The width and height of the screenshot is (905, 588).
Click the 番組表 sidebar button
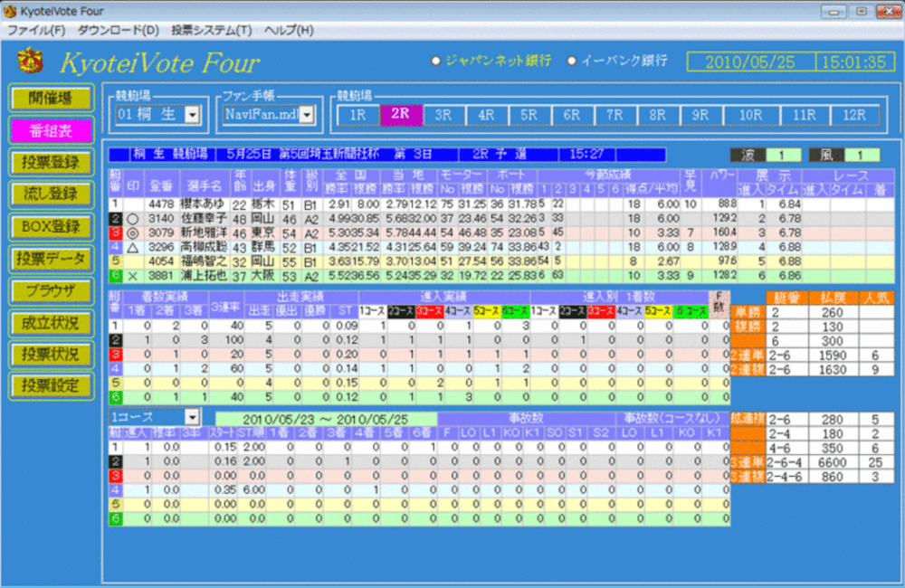(51, 130)
